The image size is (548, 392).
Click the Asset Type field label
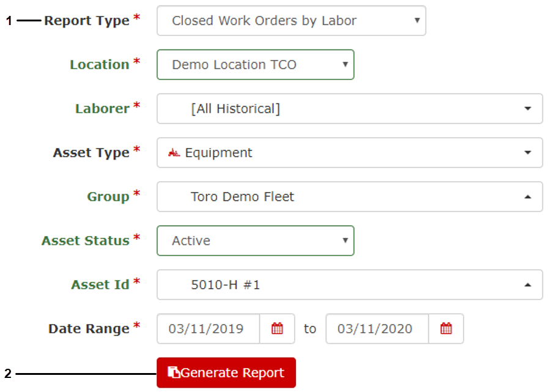tap(91, 153)
